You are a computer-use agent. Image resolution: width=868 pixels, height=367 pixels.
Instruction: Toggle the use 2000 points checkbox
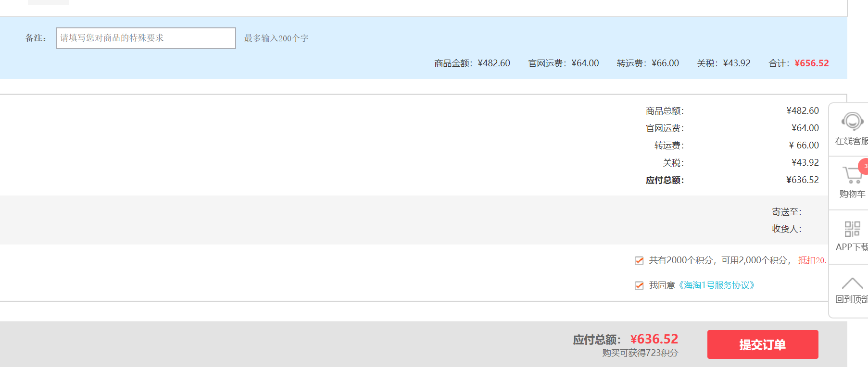639,260
